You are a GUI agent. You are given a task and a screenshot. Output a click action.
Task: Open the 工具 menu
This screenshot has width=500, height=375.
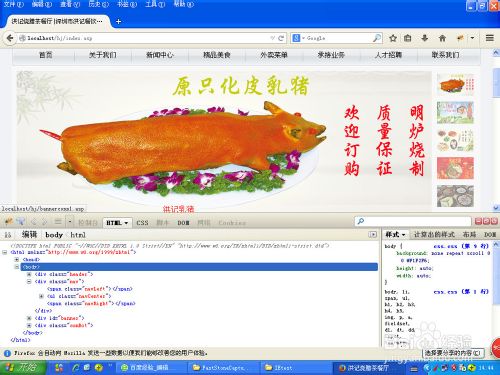click(x=155, y=4)
